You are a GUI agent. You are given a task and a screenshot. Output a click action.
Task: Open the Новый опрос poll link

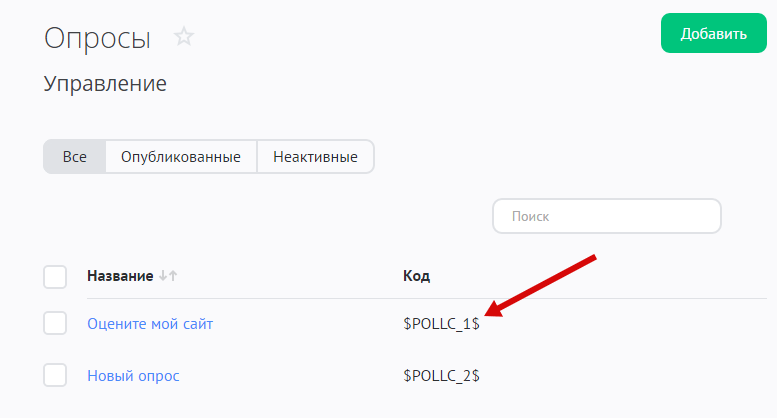click(133, 376)
